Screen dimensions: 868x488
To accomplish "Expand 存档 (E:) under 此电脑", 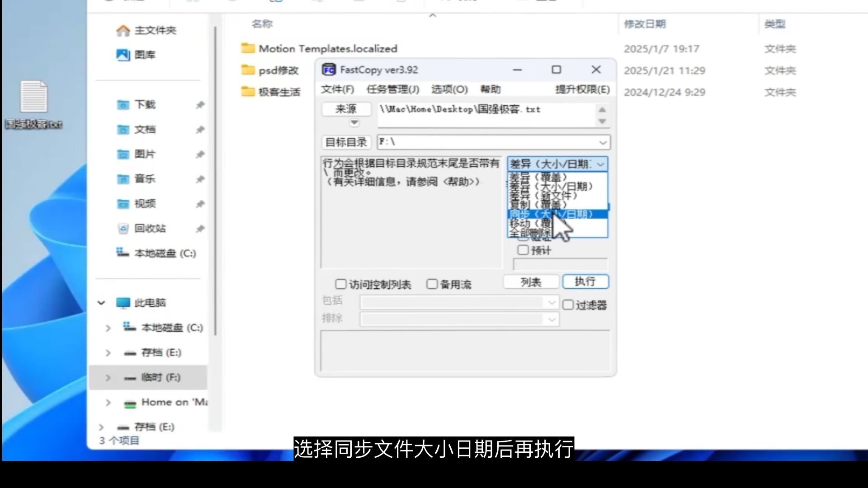I will 108,353.
